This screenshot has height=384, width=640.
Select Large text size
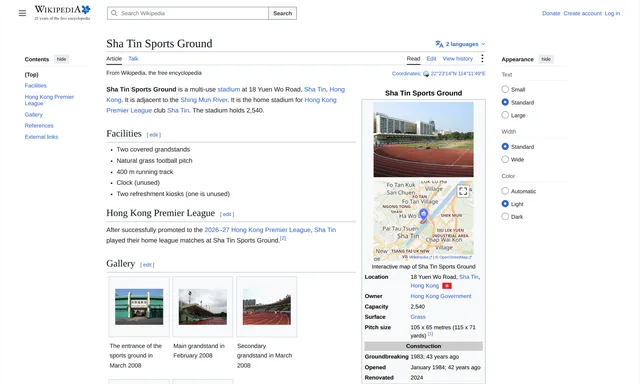pyautogui.click(x=505, y=115)
